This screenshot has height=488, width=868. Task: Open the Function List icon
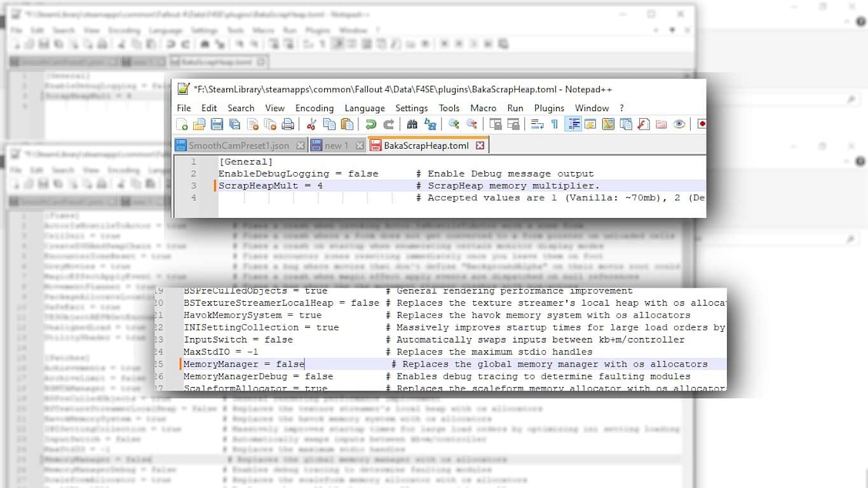[644, 124]
